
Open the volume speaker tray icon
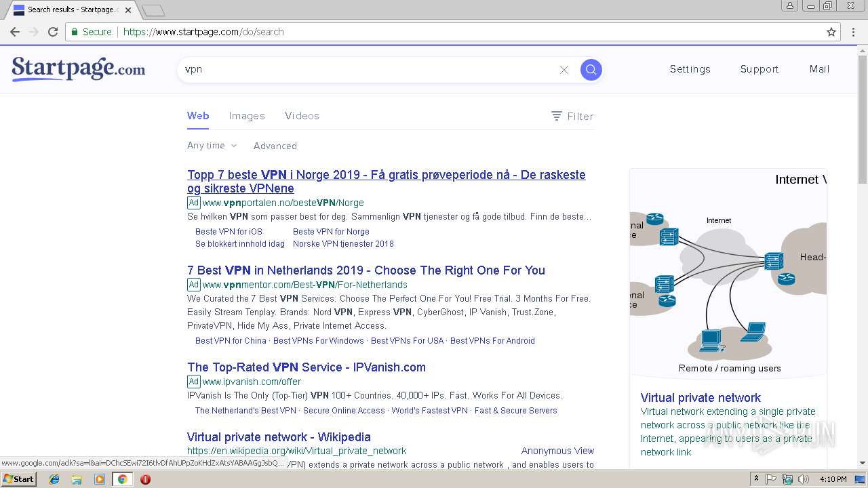(803, 479)
